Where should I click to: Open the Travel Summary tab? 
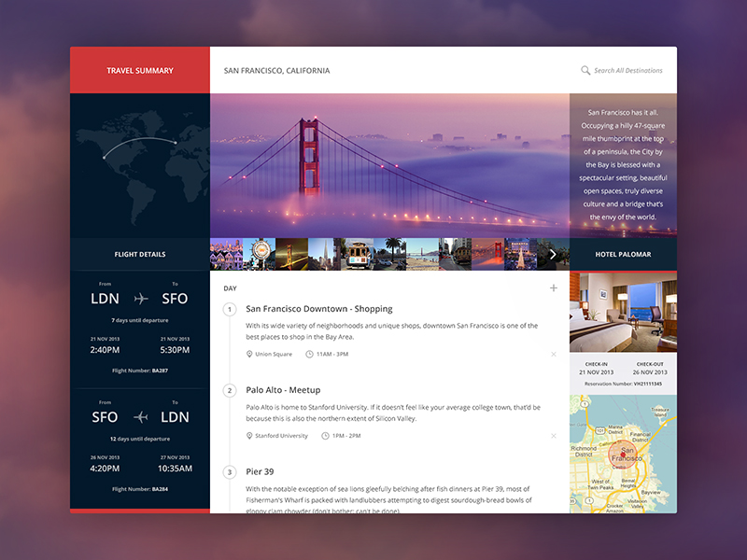140,70
